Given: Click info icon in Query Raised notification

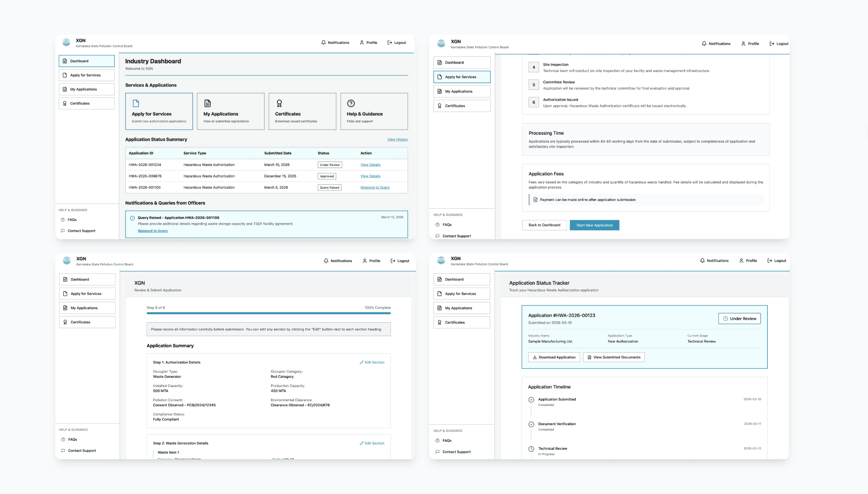Looking at the screenshot, I should (x=132, y=218).
